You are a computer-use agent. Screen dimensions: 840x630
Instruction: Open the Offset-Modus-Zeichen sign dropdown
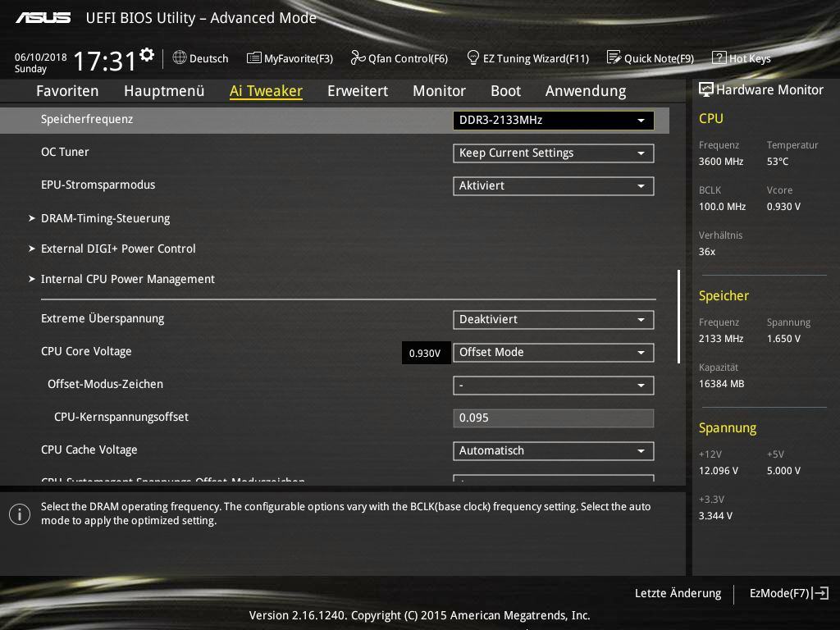click(x=554, y=386)
